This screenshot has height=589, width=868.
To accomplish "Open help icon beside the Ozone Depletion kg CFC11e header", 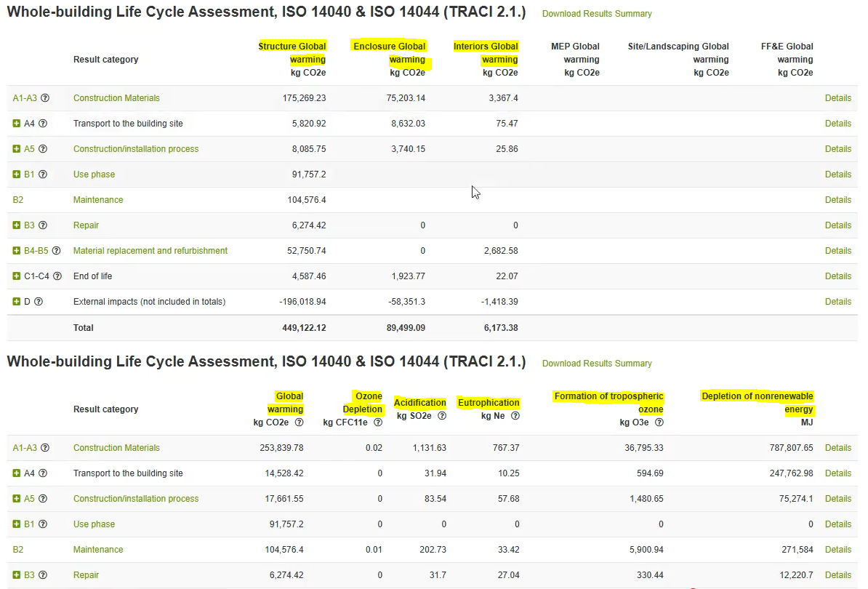I will point(377,422).
